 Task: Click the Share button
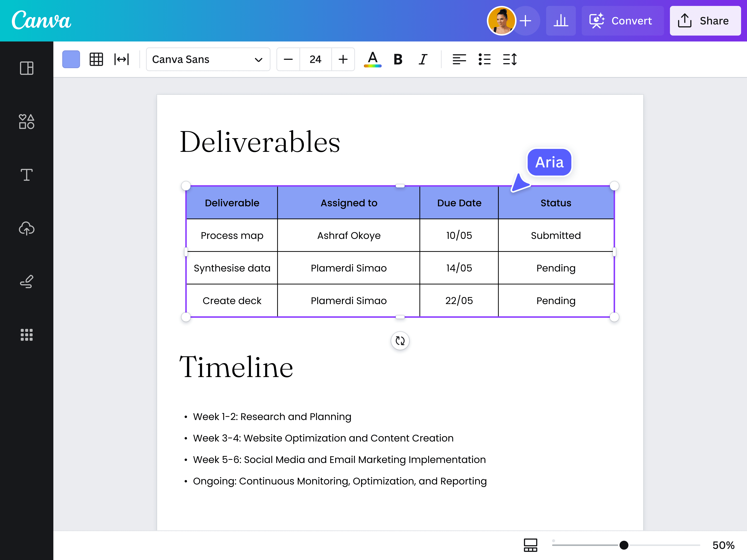pos(705,21)
